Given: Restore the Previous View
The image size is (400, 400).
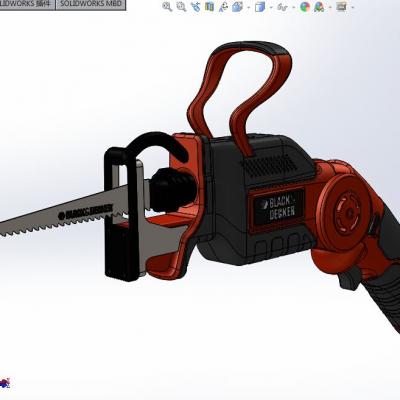Looking at the screenshot, I should (x=195, y=6).
